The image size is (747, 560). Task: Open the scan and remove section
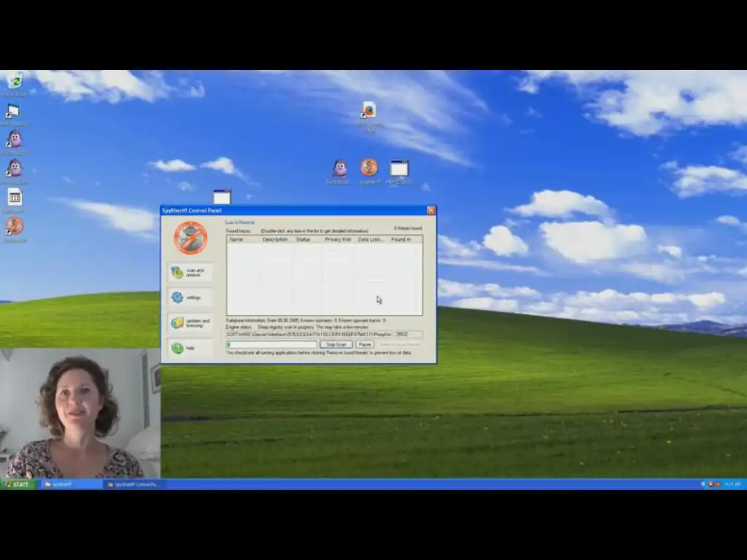[190, 273]
